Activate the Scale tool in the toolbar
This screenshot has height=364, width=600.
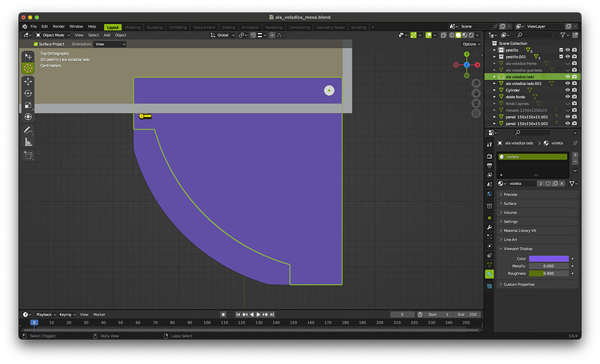point(28,105)
